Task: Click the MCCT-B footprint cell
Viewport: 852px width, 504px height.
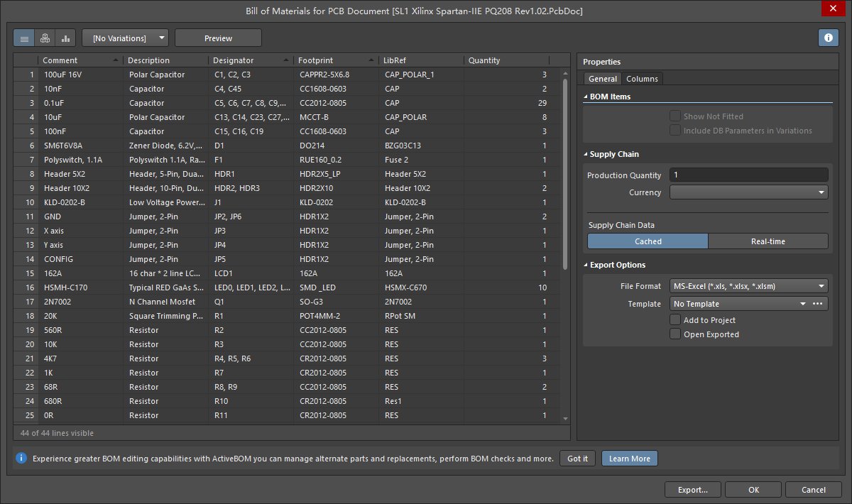Action: pos(337,117)
